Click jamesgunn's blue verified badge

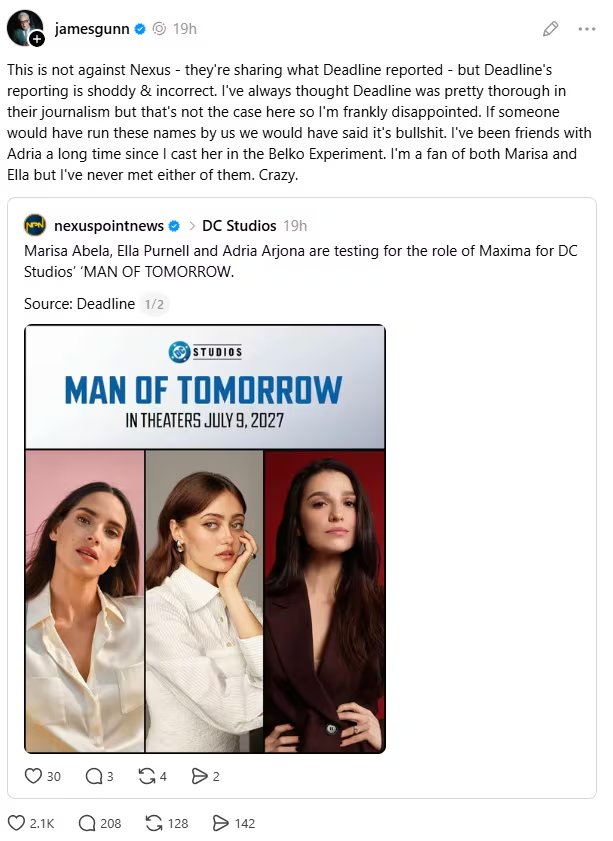[x=138, y=29]
